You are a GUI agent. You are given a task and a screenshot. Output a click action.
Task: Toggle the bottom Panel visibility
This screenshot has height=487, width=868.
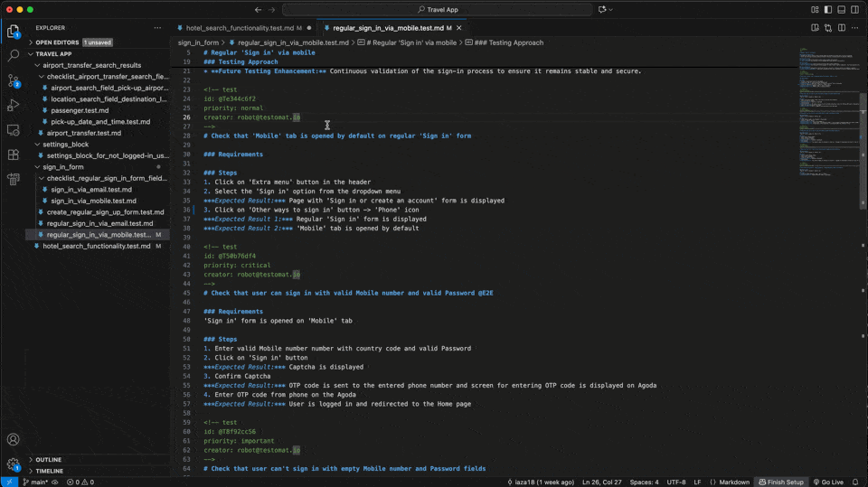click(841, 9)
